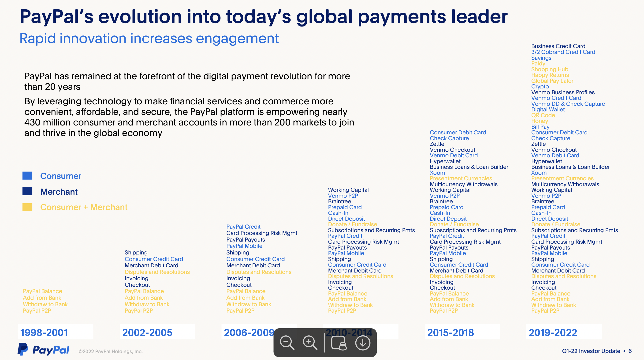
Task: Click the '2006-2009' period label
Action: pos(249,333)
